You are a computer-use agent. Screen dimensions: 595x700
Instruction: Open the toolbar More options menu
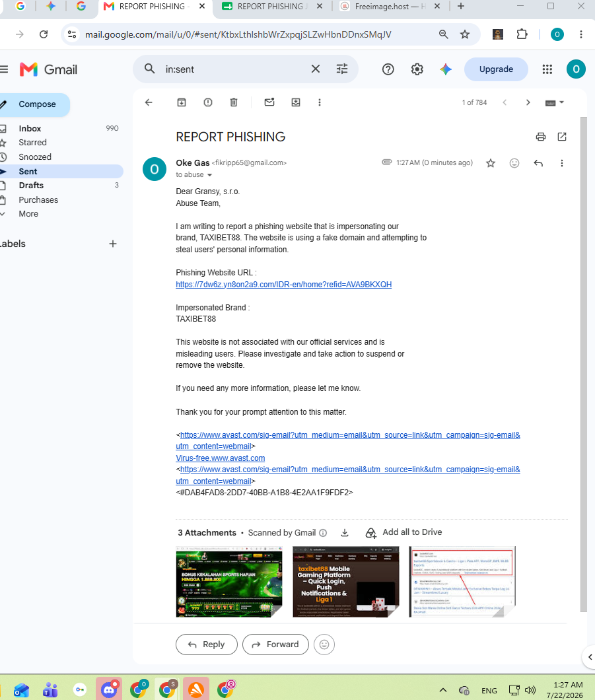(x=319, y=102)
